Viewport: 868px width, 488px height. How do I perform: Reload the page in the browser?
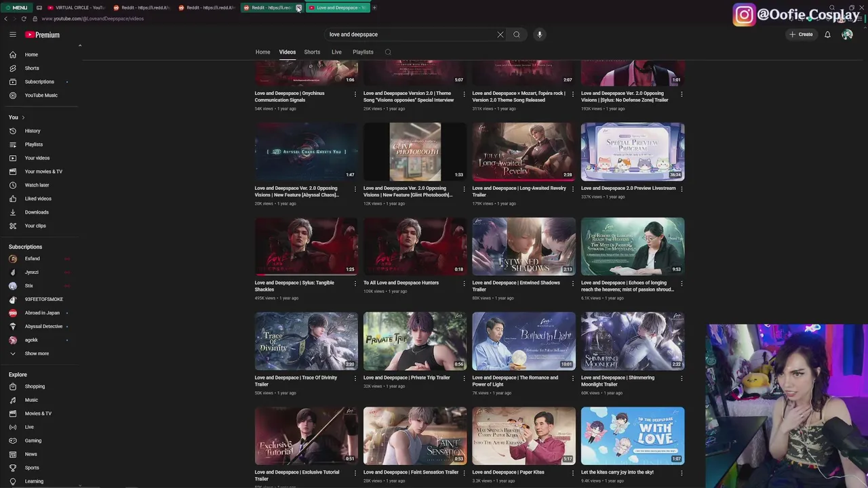tap(24, 19)
